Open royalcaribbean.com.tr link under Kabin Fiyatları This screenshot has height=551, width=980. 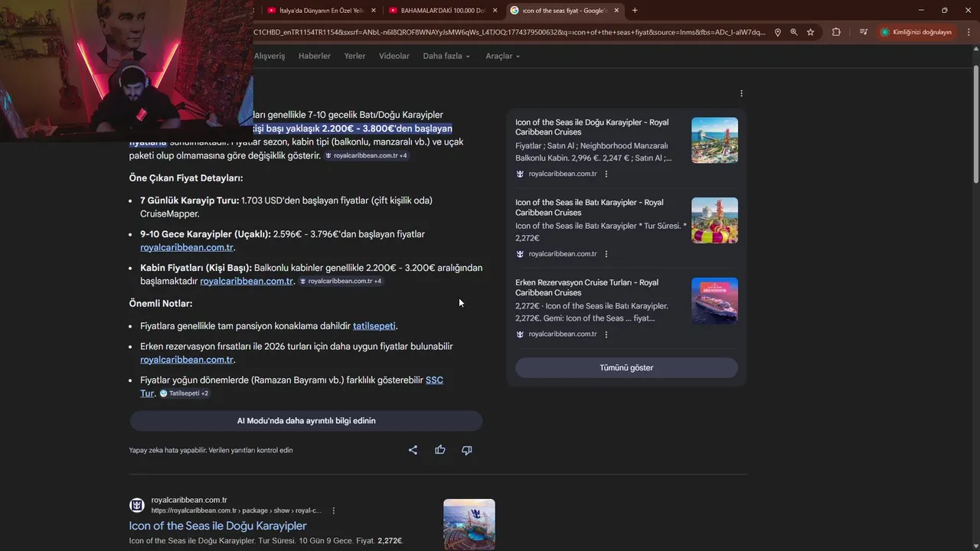247,281
